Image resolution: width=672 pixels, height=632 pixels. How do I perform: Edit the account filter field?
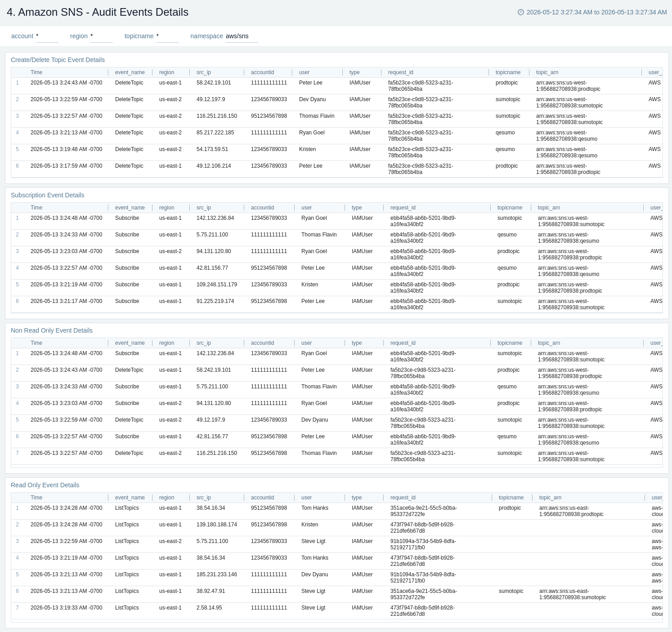pyautogui.click(x=47, y=36)
